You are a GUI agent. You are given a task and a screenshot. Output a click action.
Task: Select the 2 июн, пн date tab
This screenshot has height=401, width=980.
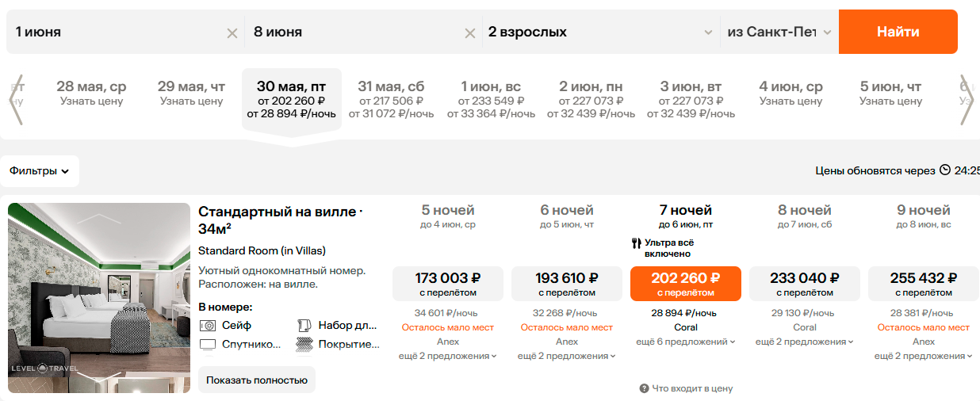(591, 101)
